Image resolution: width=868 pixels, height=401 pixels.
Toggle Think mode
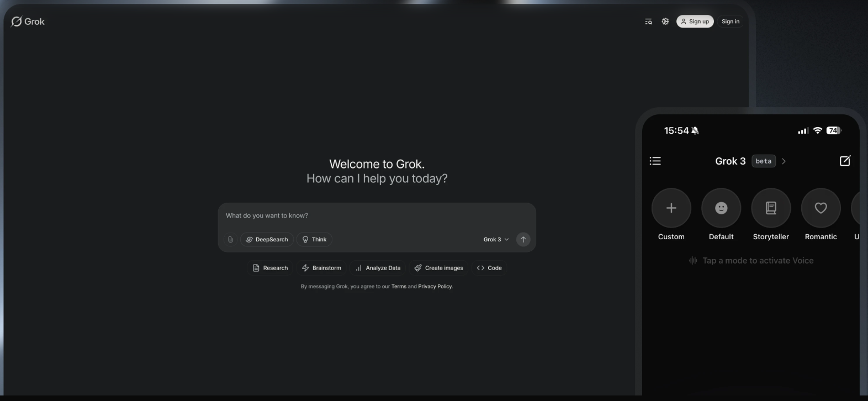pos(314,239)
